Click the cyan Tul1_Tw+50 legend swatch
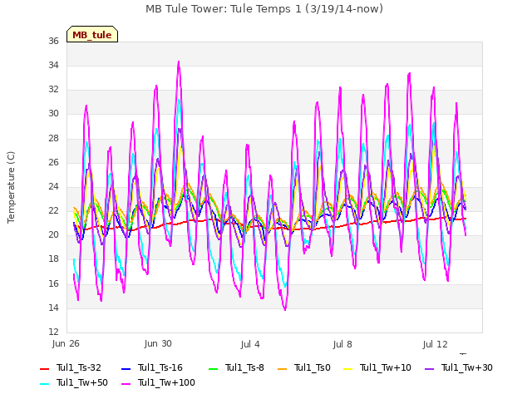This screenshot has height=399, width=532. [44, 384]
